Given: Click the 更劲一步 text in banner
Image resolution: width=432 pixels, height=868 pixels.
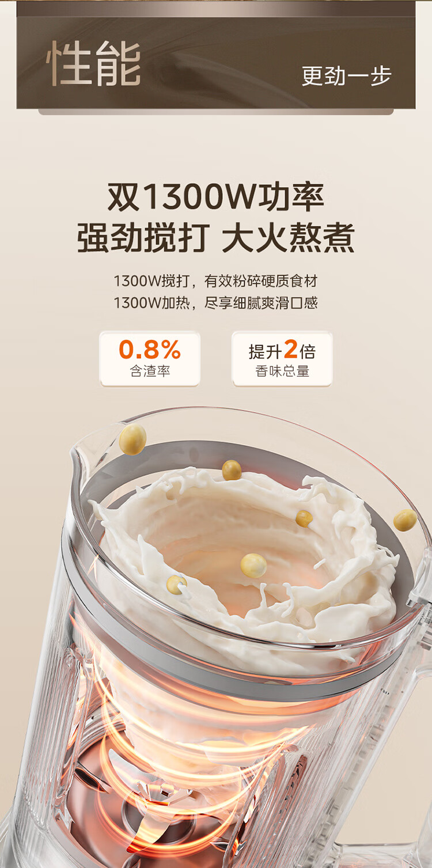Looking at the screenshot, I should [347, 76].
